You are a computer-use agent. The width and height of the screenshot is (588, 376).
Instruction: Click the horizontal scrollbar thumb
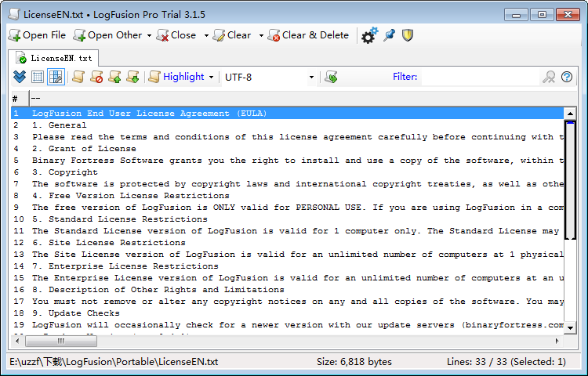tap(60, 342)
